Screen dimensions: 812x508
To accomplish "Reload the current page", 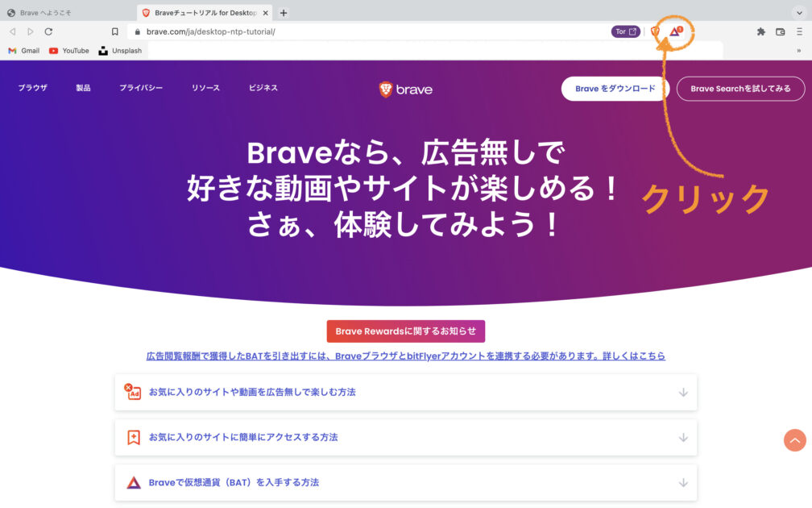I will click(48, 31).
